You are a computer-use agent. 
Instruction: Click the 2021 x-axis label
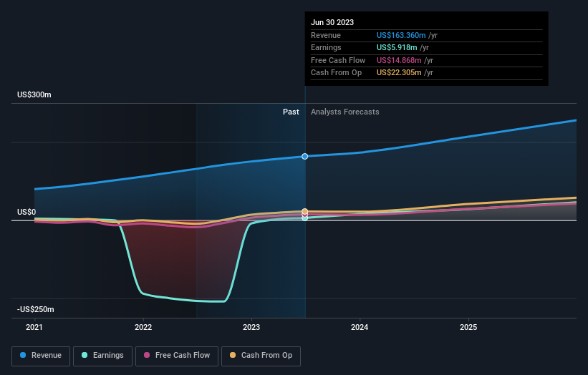[x=34, y=327]
